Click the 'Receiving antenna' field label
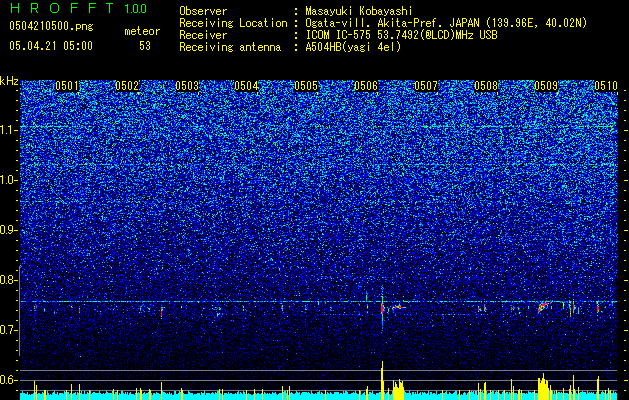 (230, 47)
